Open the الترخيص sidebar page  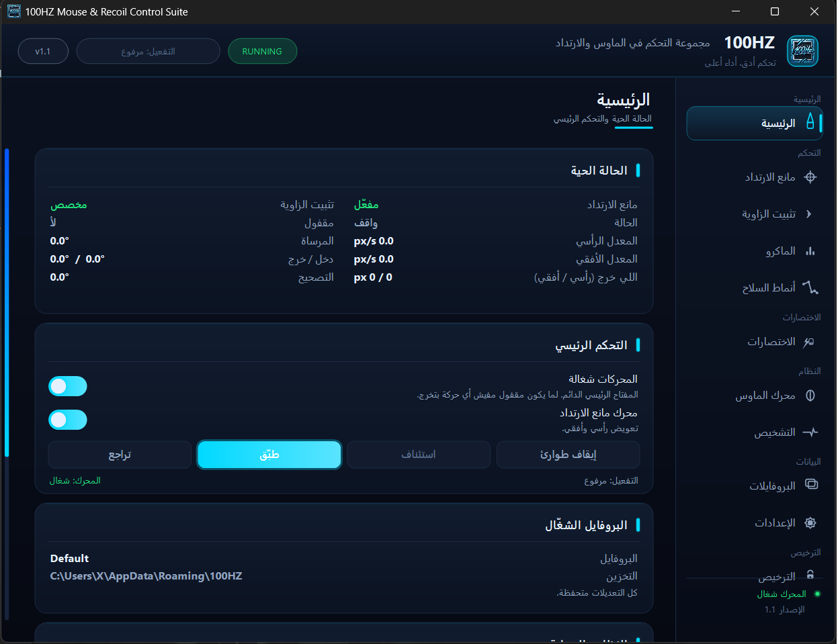pos(755,576)
